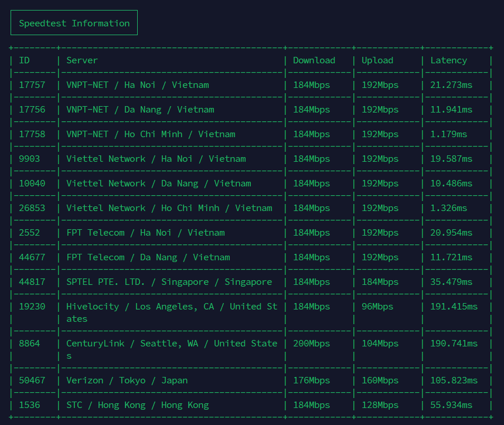Click download value 176Mbps
Screen dimensions: 504x425
pos(311,380)
